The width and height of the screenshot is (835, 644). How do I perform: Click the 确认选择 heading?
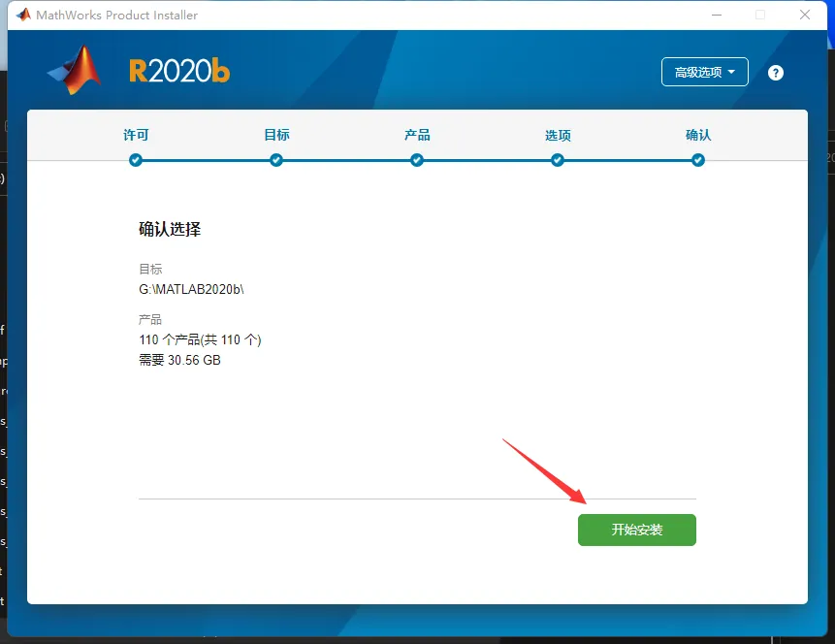(x=170, y=229)
